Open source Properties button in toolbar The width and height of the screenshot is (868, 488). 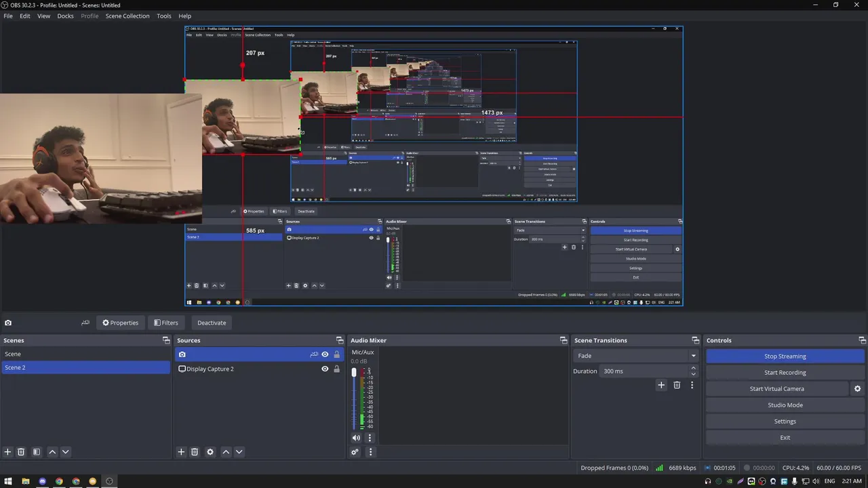click(x=120, y=323)
